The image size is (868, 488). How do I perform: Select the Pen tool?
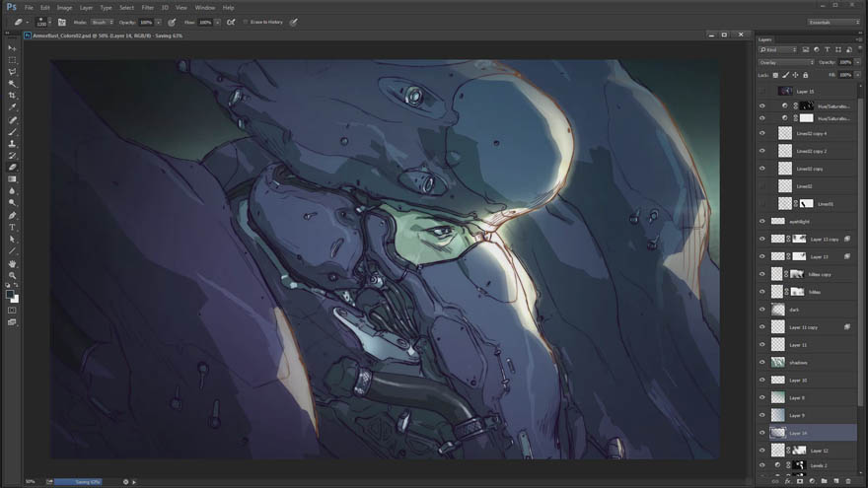pos(12,215)
